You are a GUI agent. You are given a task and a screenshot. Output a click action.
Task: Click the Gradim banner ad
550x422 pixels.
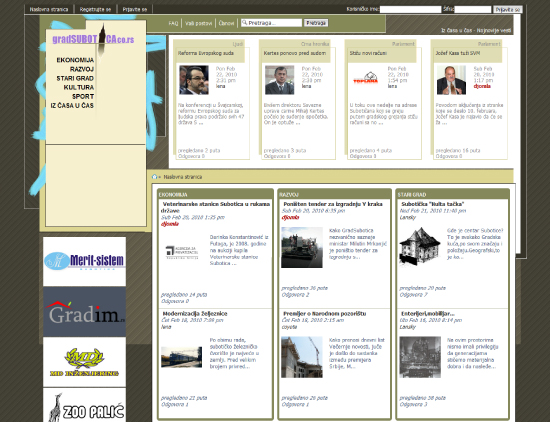[84, 312]
